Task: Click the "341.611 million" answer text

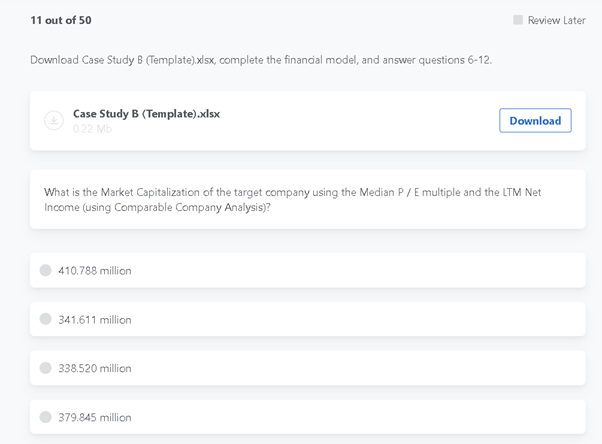Action: click(95, 320)
